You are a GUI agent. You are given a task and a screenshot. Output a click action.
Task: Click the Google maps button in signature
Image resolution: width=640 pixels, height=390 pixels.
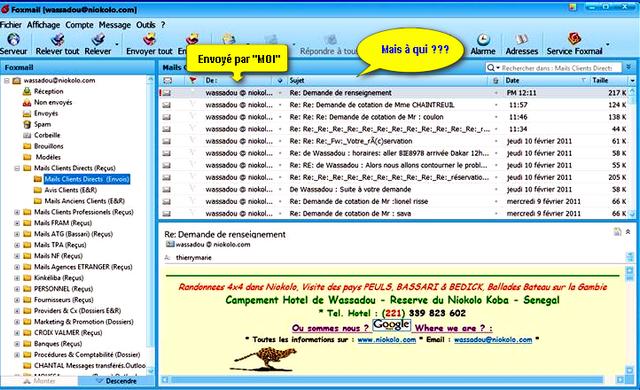click(391, 325)
